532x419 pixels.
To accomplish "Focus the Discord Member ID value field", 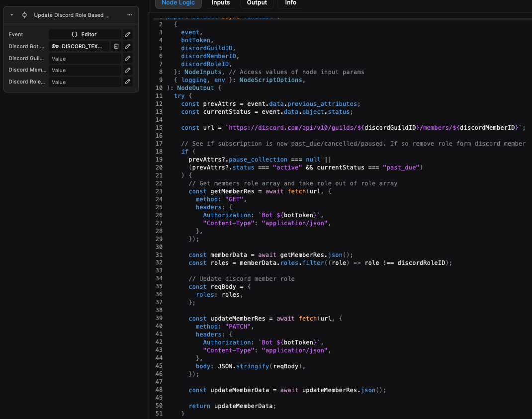I will (x=85, y=71).
